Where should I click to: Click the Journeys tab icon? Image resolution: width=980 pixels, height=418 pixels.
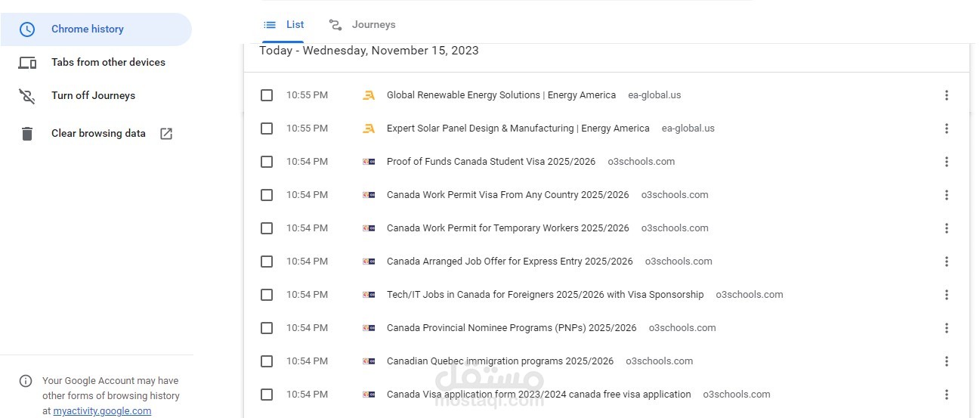coord(335,25)
